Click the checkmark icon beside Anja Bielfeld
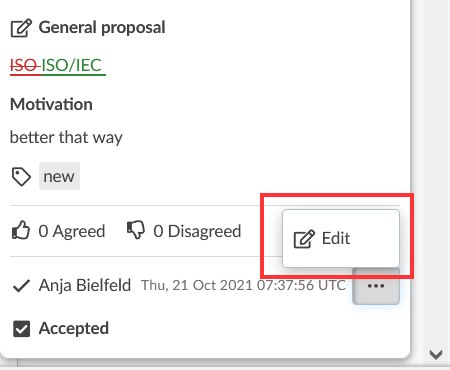 [21, 286]
